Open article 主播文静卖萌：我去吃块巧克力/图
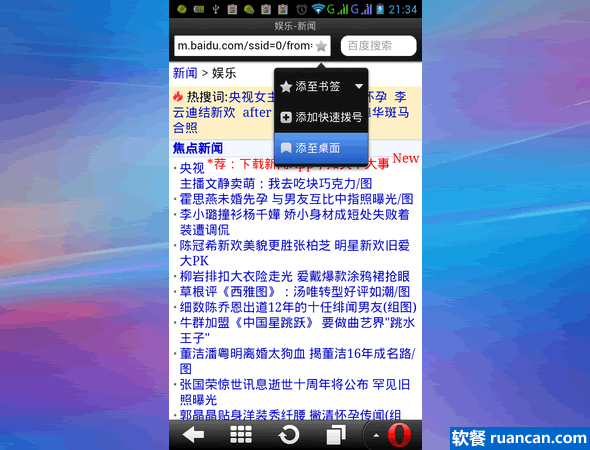This screenshot has height=450, width=590. pyautogui.click(x=276, y=184)
